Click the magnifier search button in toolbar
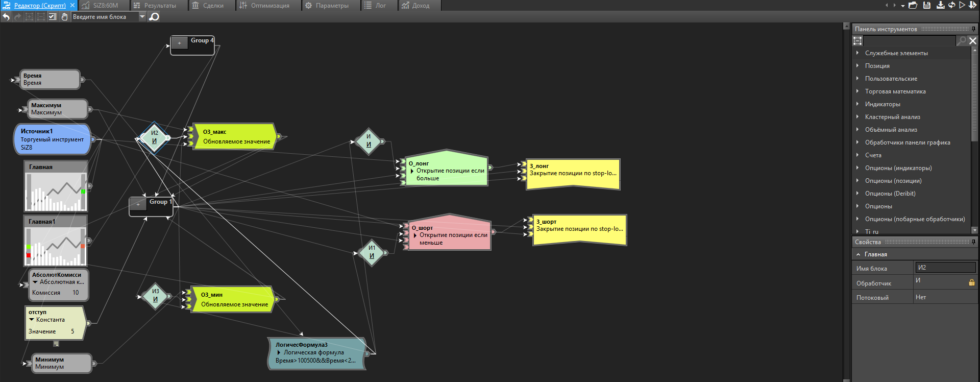The height and width of the screenshot is (382, 980). (x=154, y=17)
